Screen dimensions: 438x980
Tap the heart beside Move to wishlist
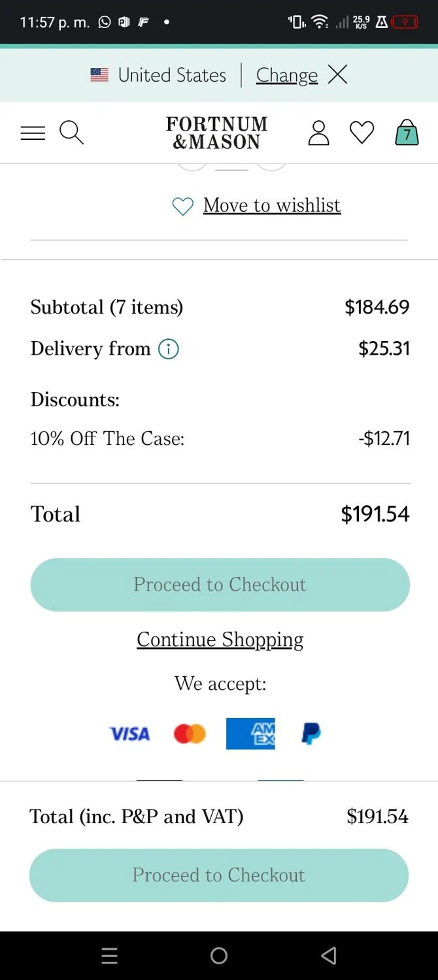click(182, 206)
